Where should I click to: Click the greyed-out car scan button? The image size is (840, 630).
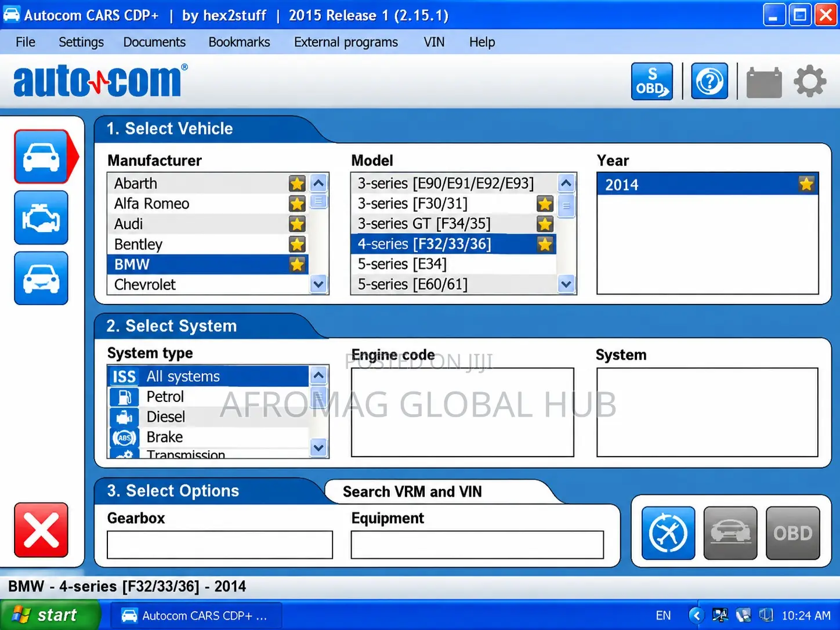coord(730,533)
